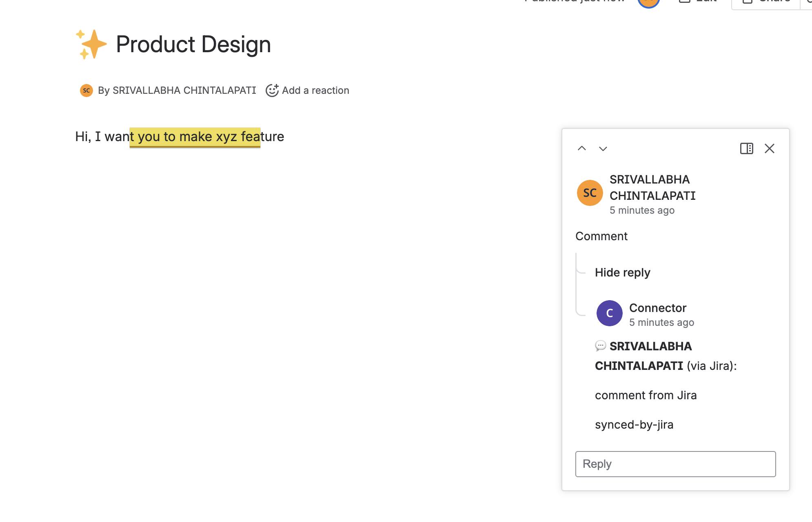The image size is (812, 522).
Task: Click SC avatar in comment header
Action: click(590, 193)
